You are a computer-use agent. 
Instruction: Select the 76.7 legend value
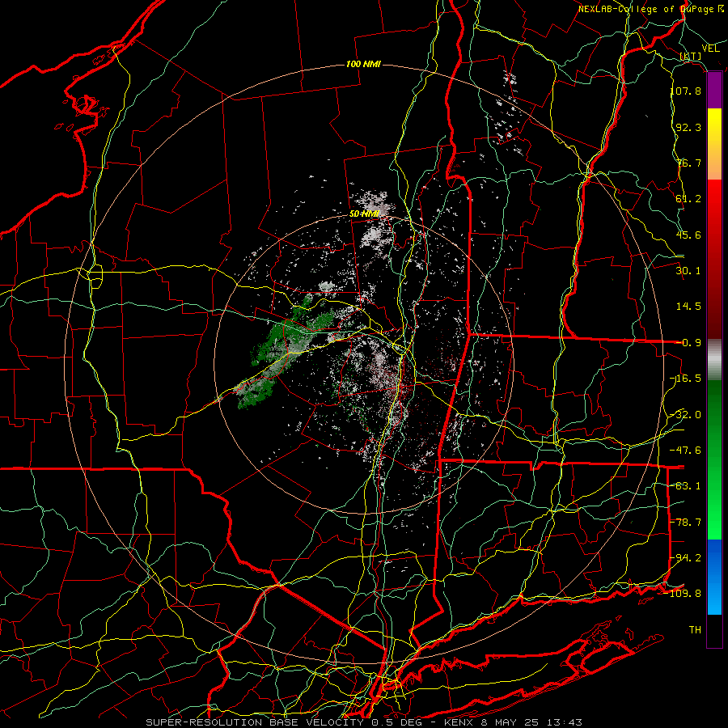coord(688,163)
